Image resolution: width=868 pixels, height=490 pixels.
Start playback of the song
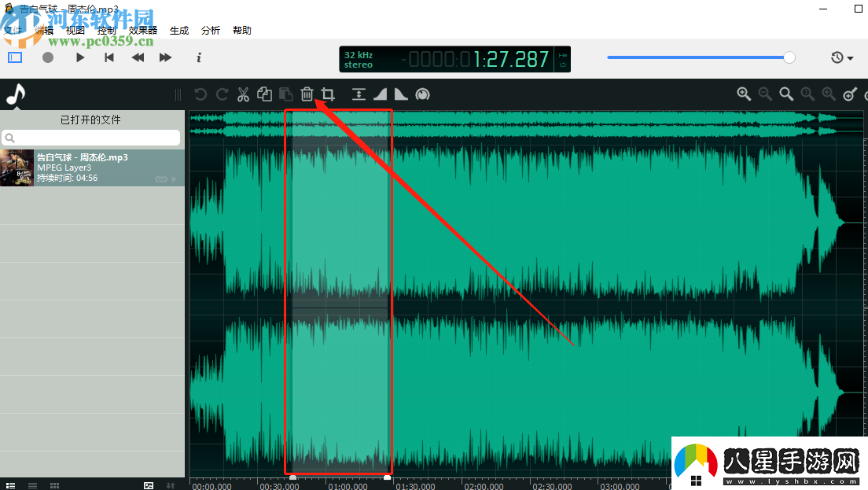point(79,57)
